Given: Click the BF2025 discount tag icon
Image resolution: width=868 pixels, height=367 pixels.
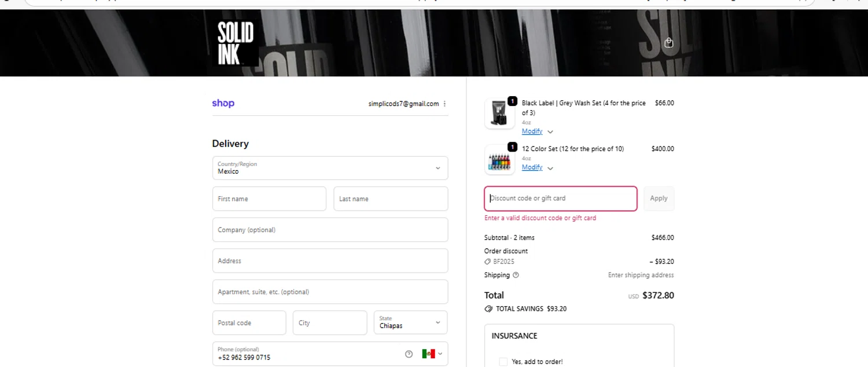Looking at the screenshot, I should [x=488, y=262].
